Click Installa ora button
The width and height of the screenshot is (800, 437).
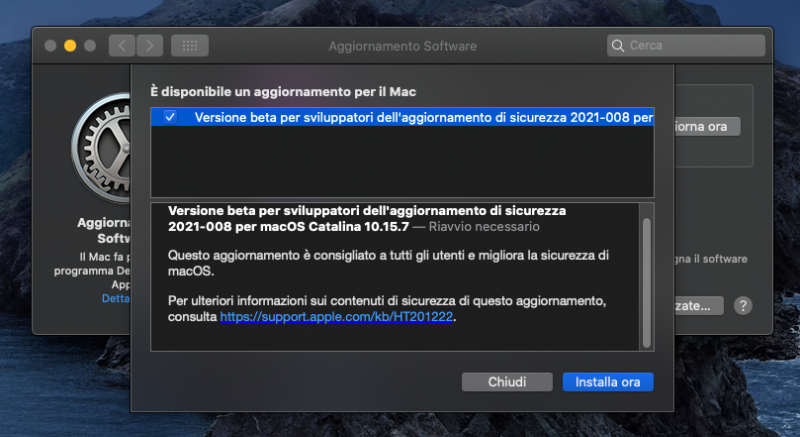point(608,382)
